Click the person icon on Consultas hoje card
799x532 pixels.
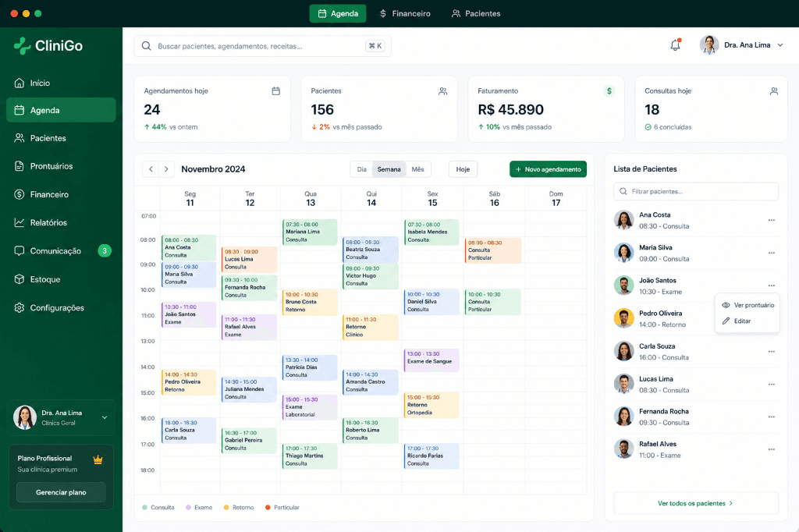click(x=774, y=91)
